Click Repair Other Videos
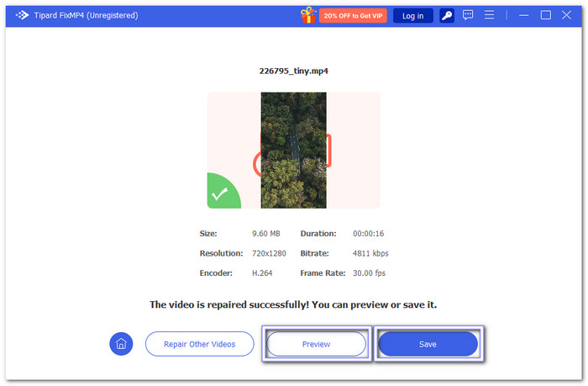 tap(199, 343)
